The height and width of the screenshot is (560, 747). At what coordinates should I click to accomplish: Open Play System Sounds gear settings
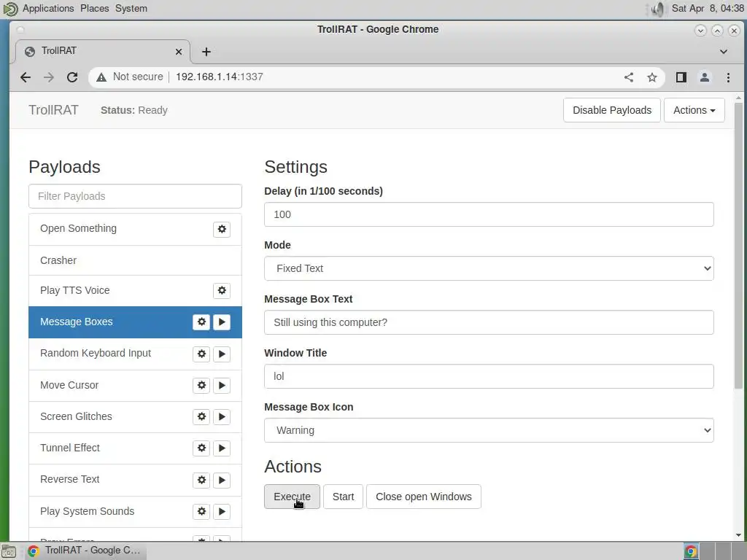tap(201, 511)
